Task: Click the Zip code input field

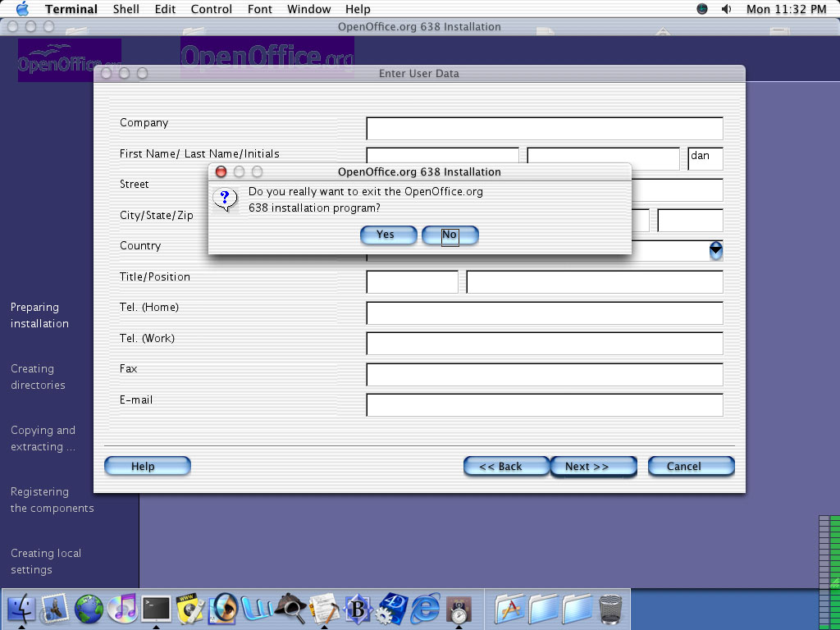Action: tap(690, 221)
